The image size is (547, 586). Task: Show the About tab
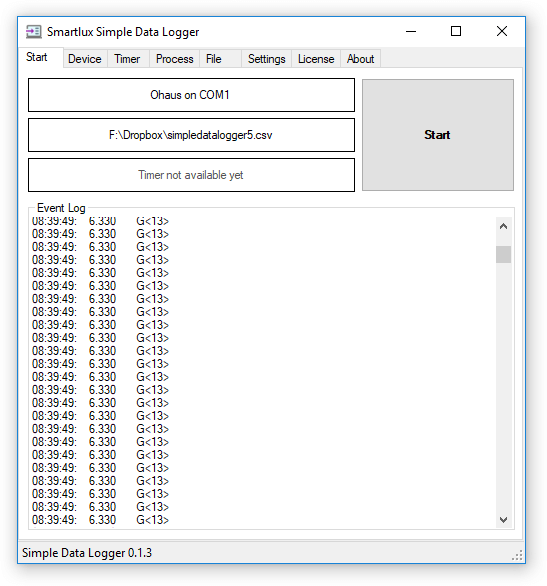tap(361, 59)
